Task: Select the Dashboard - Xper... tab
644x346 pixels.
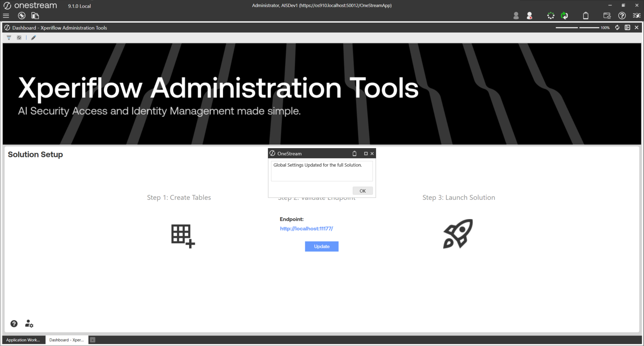Action: click(x=66, y=340)
